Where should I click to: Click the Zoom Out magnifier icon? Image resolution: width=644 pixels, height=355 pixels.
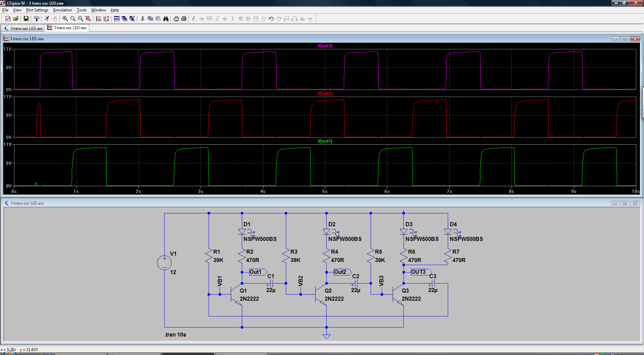click(80, 19)
